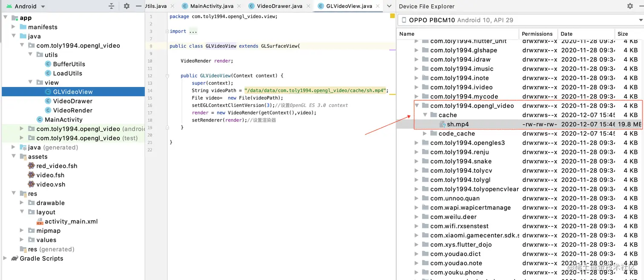Viewport: 644px width, 280px height.
Task: Click the video.vsh file icon
Action: (32, 185)
